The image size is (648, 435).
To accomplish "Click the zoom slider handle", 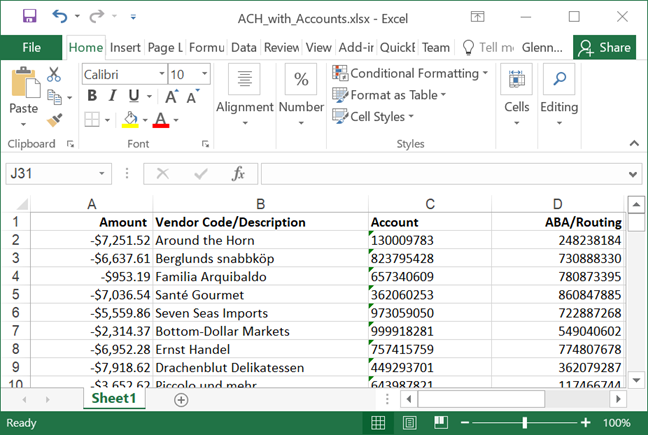I will (x=524, y=423).
